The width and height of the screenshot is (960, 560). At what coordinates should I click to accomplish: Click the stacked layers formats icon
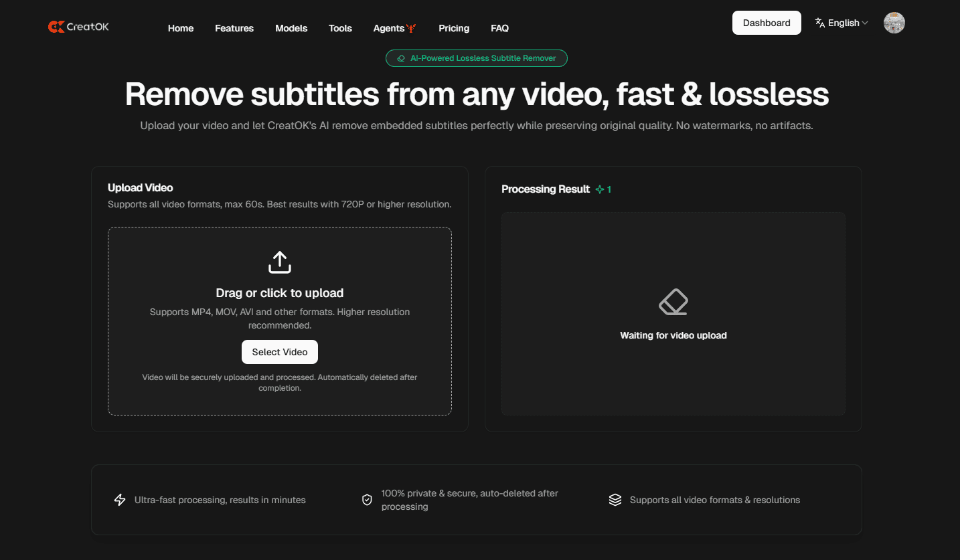[x=615, y=500]
